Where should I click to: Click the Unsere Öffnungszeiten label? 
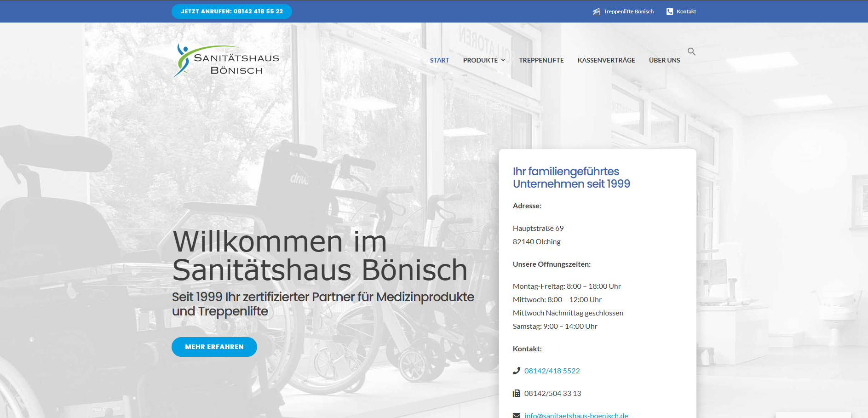tap(552, 264)
